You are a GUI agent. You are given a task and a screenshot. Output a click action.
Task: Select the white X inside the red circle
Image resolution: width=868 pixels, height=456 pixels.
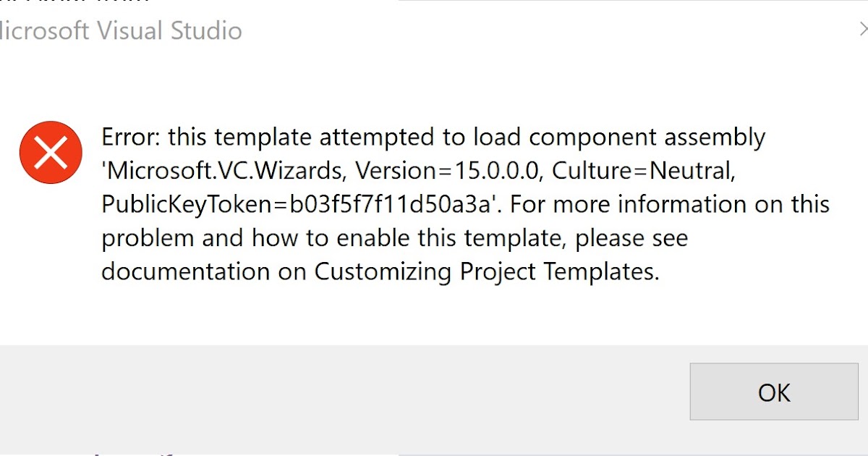coord(50,153)
